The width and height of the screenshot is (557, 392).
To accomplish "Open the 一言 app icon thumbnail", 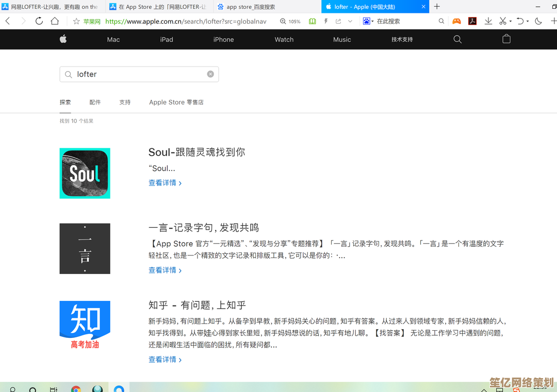I will 85,248.
